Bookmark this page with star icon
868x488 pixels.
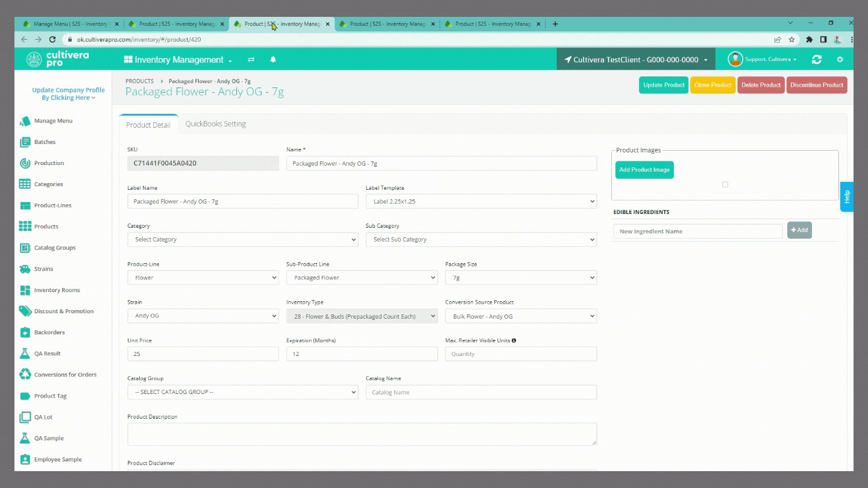792,39
